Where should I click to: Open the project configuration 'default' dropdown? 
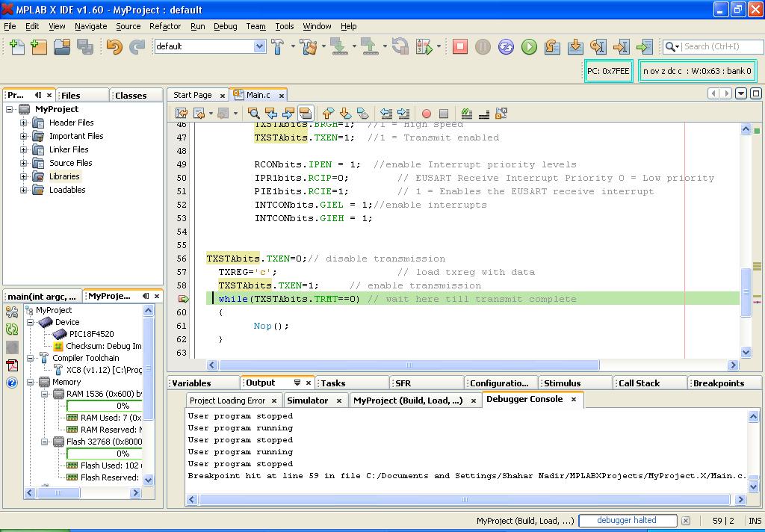tap(210, 46)
